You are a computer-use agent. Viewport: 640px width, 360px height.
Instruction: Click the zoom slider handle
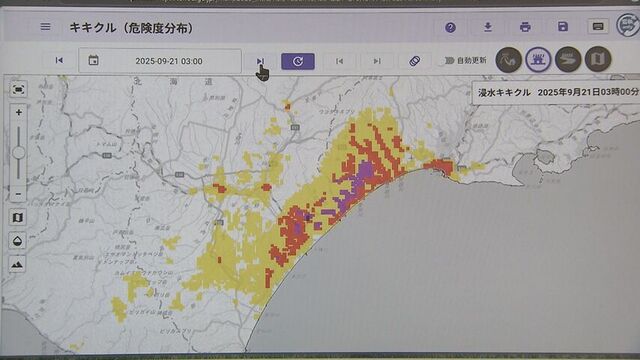18,153
